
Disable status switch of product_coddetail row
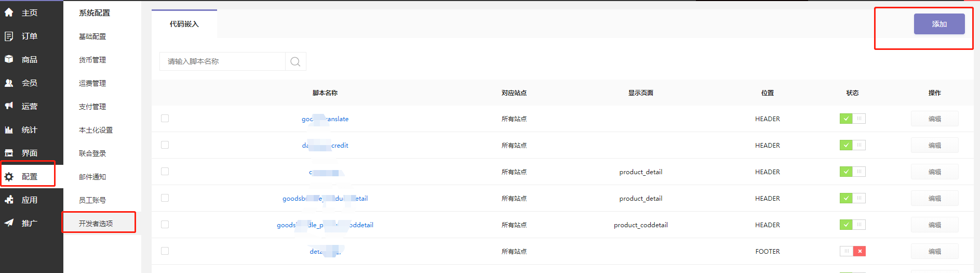853,225
